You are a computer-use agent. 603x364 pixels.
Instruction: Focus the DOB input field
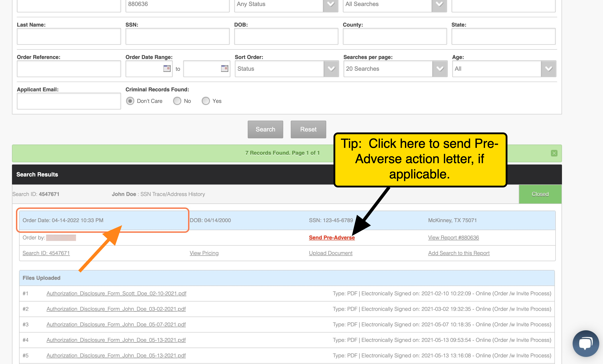tap(286, 36)
